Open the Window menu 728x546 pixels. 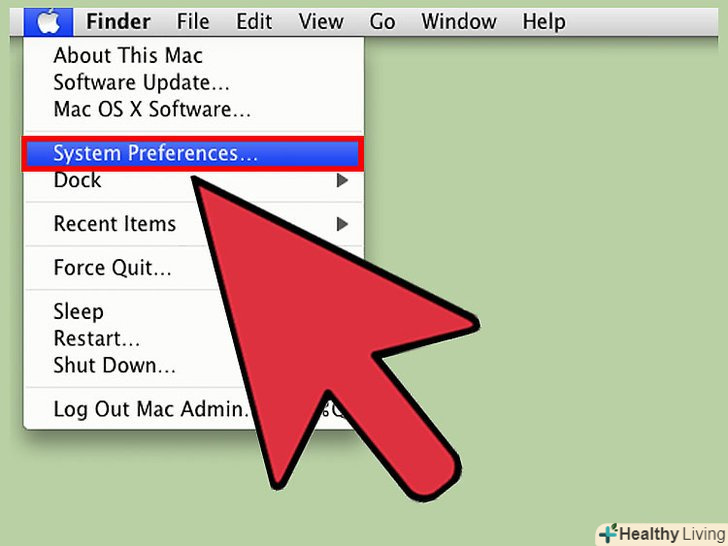point(459,22)
